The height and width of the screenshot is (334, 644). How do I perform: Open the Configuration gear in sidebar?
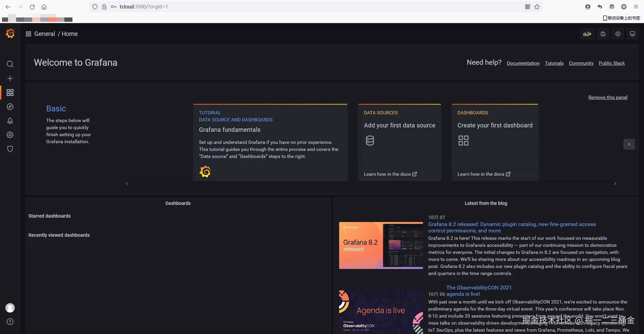click(10, 135)
